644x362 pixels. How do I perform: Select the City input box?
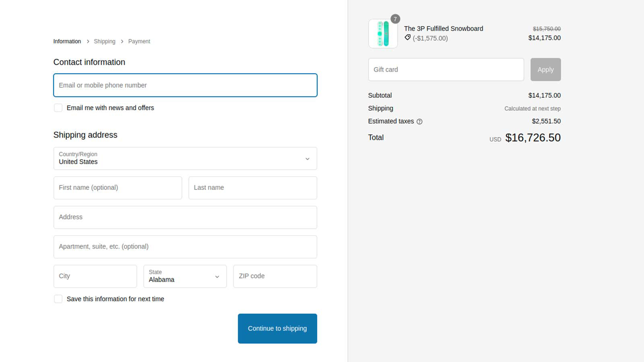(95, 276)
